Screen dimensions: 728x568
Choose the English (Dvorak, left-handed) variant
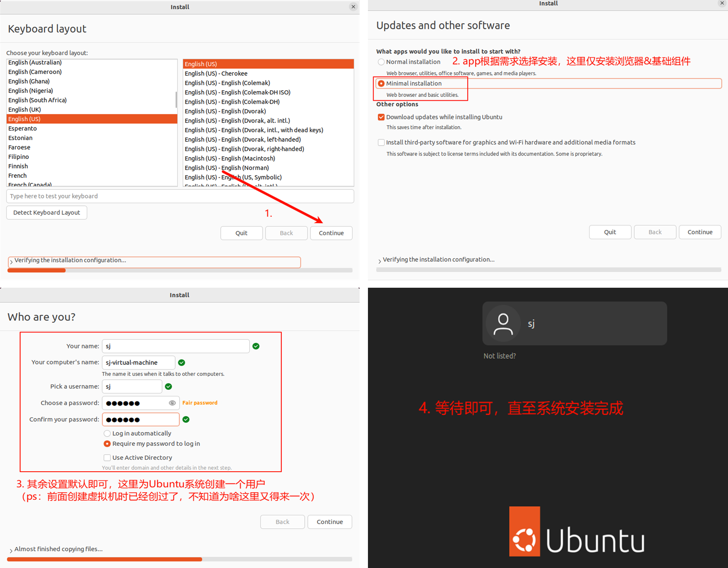tap(268, 140)
